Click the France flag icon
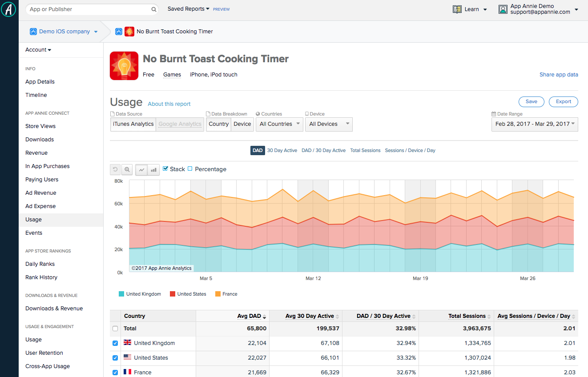 tap(127, 372)
